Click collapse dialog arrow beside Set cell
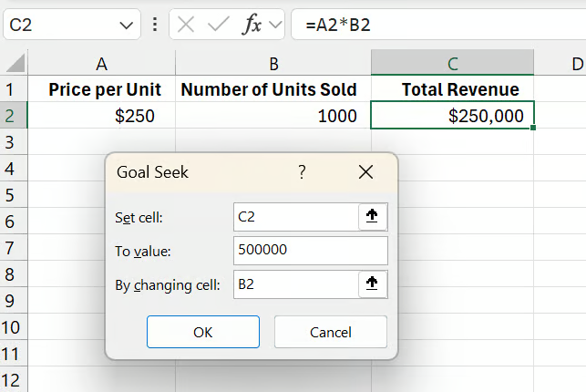The height and width of the screenshot is (392, 586). pos(372,216)
